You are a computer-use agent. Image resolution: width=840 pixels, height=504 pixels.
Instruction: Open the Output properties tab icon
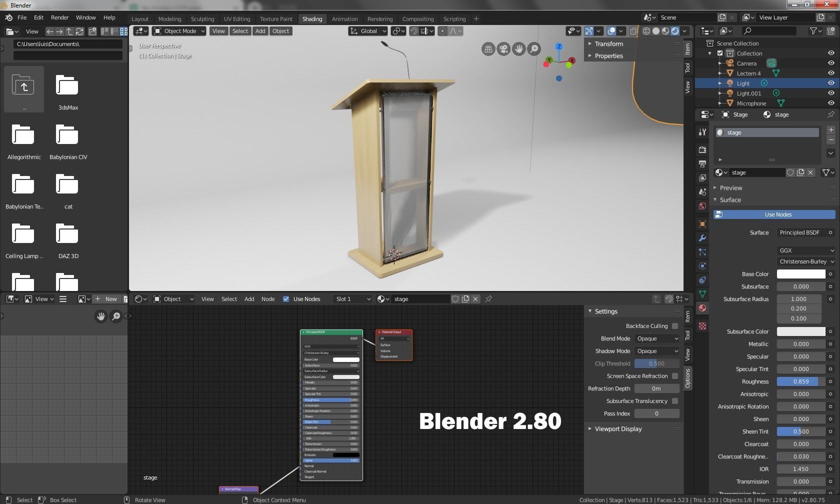pyautogui.click(x=702, y=164)
